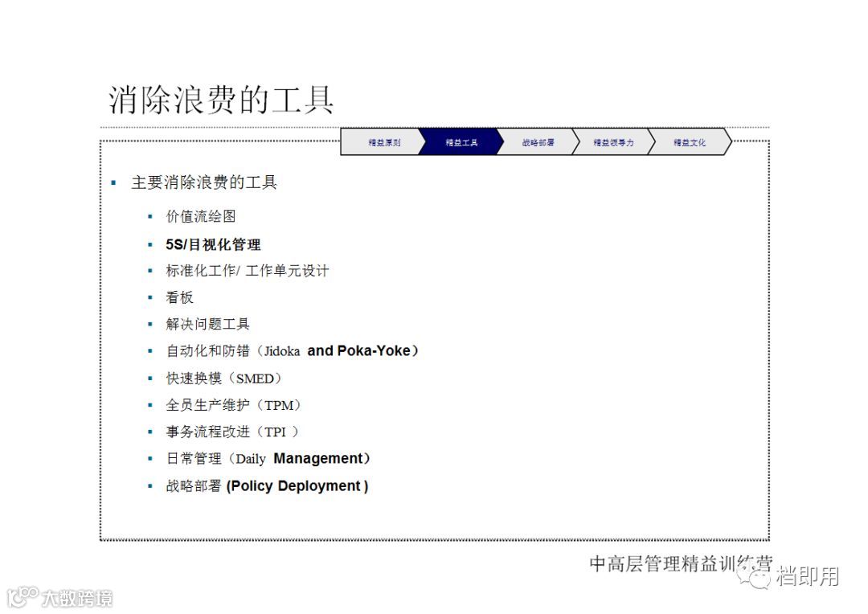Click the 战略部署 (Policy Deployment) bullet text
The width and height of the screenshot is (868, 614).
267,486
